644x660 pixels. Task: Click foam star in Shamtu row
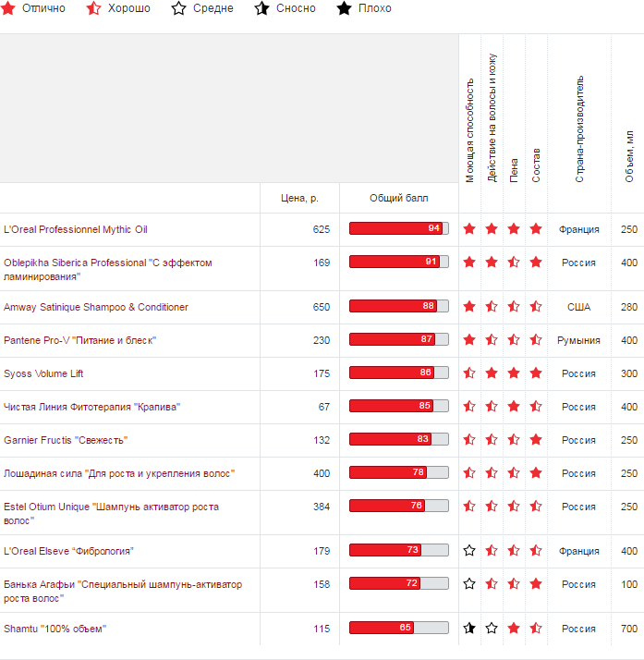[514, 628]
